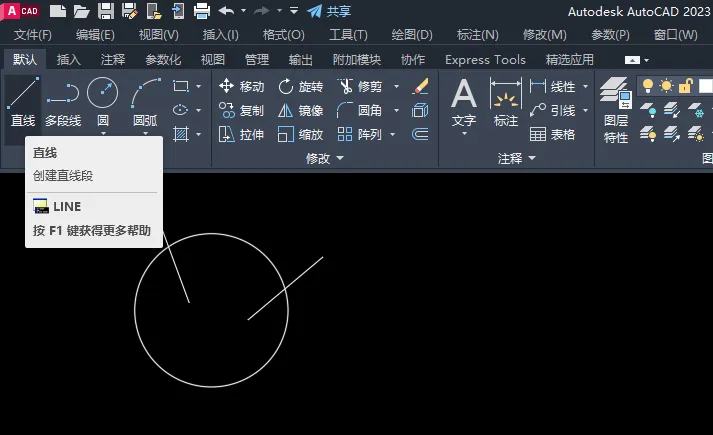713x435 pixels.
Task: Click the make object's layer current icon
Action: point(672,110)
